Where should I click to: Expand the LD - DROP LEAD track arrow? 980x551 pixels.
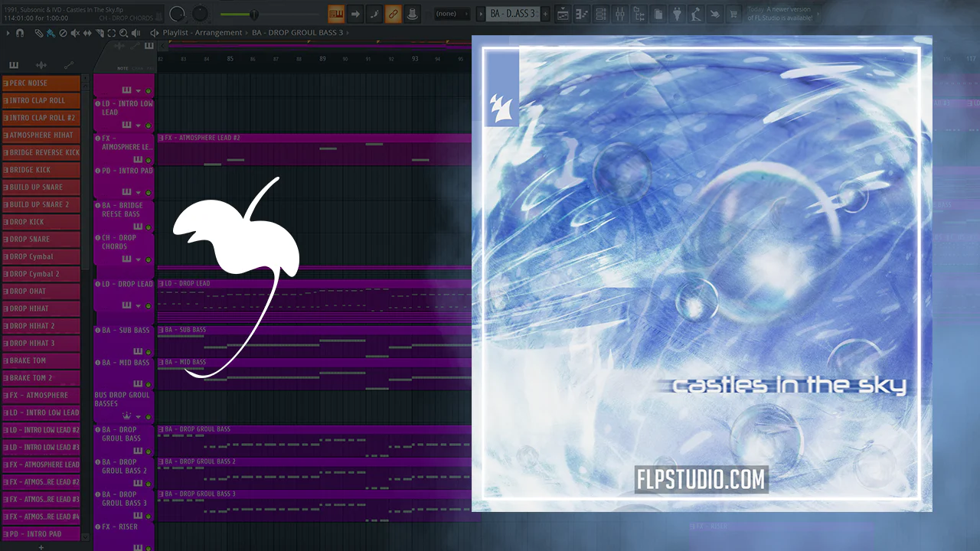point(138,305)
